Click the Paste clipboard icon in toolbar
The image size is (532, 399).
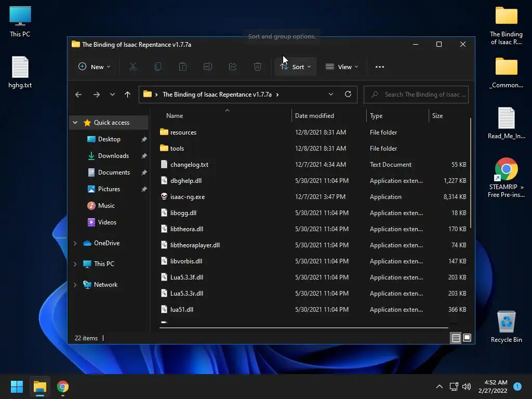183,67
